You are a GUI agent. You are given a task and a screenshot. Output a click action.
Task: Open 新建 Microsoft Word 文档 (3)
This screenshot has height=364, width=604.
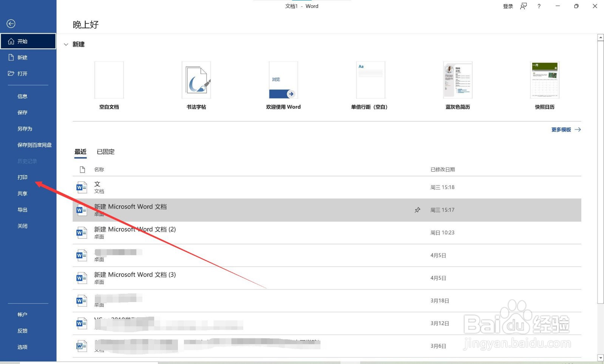[327, 278]
